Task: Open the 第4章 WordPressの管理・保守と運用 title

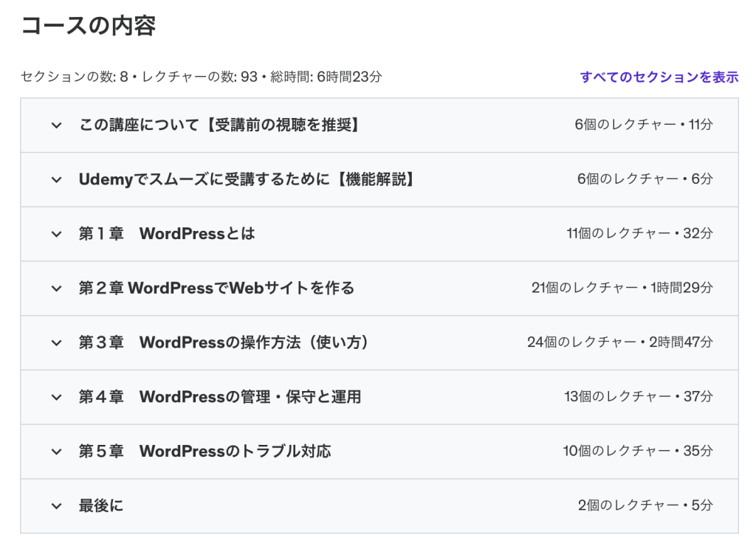Action: 220,397
